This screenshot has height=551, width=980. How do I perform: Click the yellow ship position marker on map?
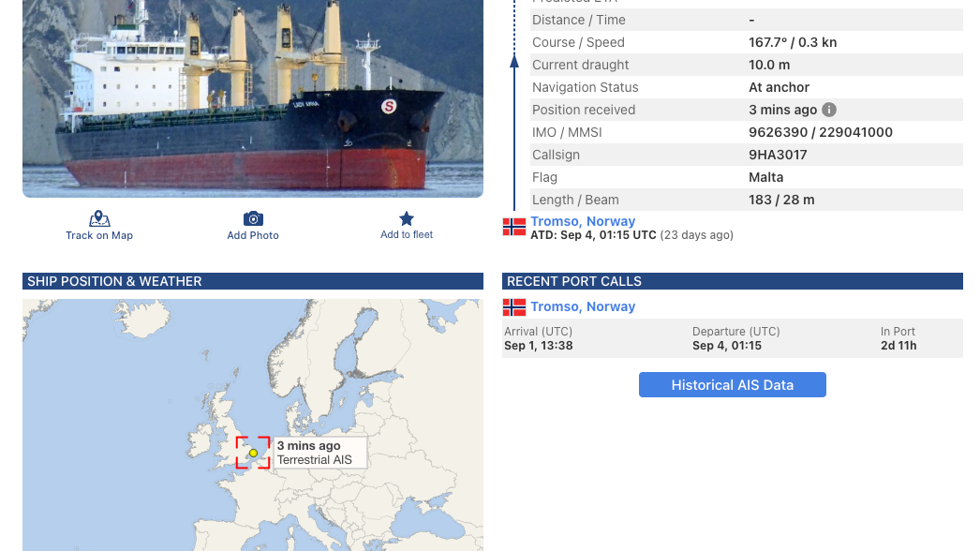(253, 453)
